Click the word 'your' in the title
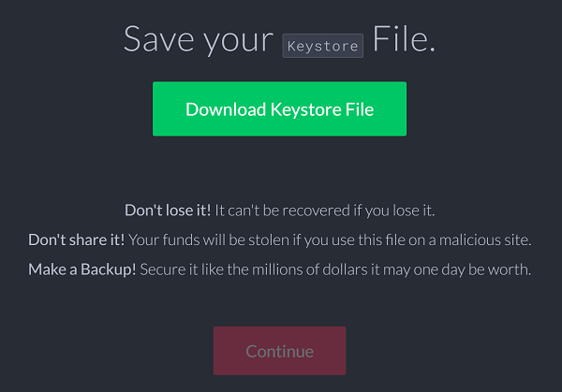 coord(239,42)
